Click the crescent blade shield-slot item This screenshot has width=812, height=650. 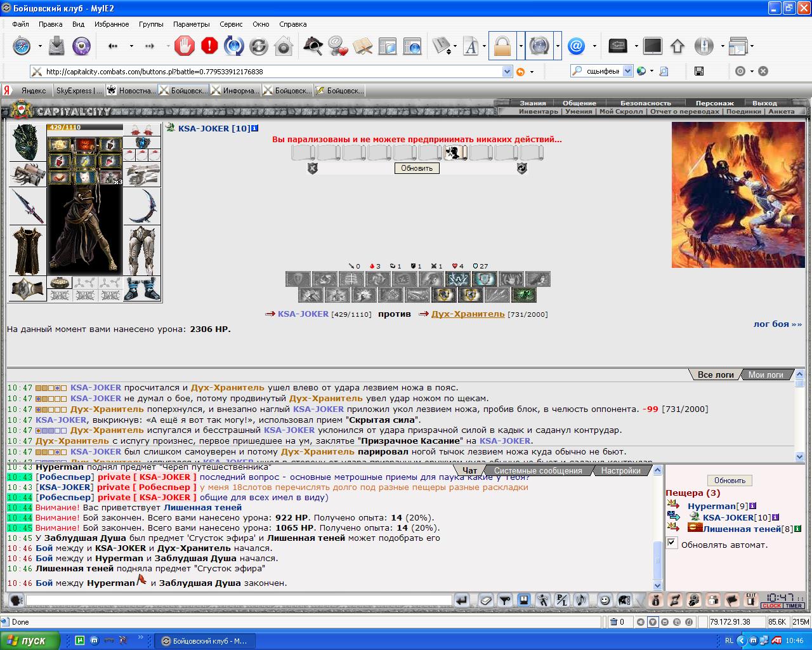tap(141, 206)
